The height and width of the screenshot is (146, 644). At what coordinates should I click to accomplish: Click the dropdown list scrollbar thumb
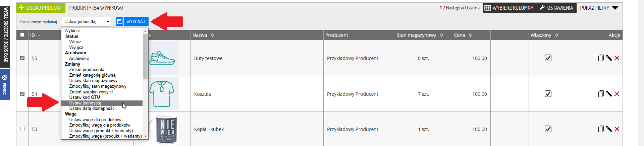click(145, 56)
